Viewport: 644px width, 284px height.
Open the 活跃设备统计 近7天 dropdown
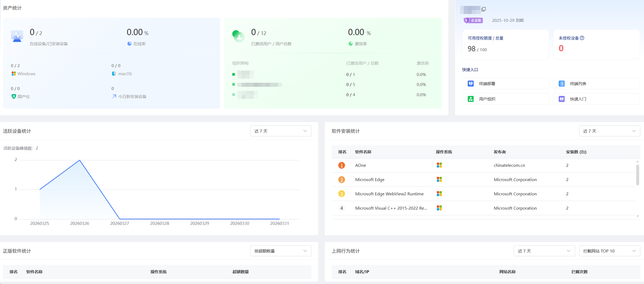[x=280, y=131]
